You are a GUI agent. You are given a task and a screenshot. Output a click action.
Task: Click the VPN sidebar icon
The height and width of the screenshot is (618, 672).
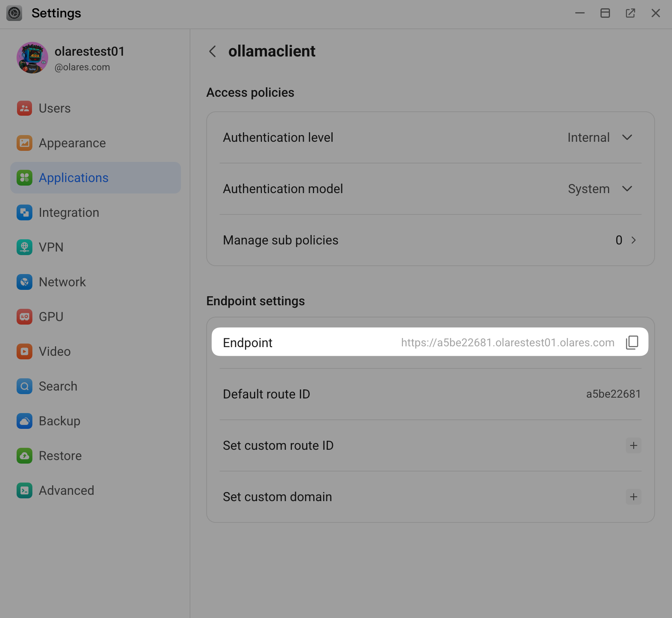(24, 247)
